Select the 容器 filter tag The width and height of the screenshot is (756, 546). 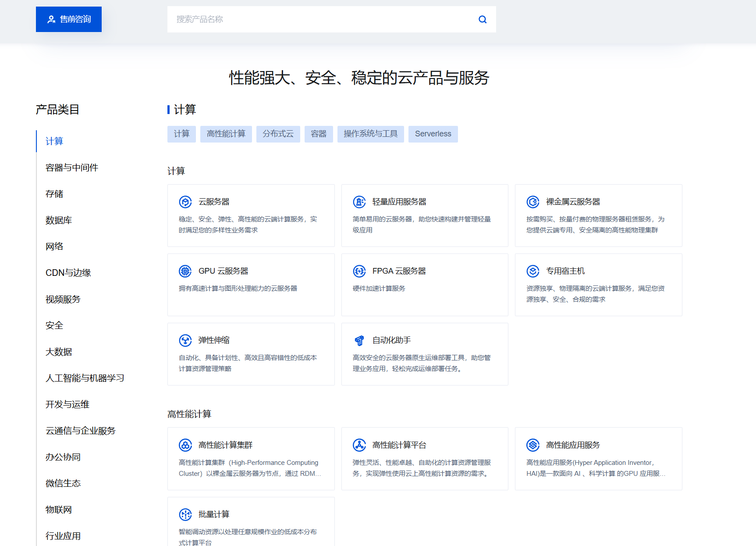tap(319, 134)
